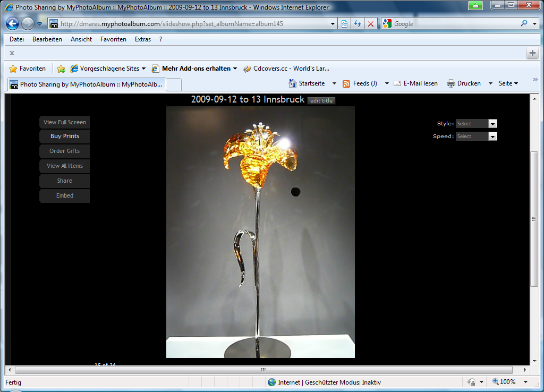Click the Buy Prints button

64,137
